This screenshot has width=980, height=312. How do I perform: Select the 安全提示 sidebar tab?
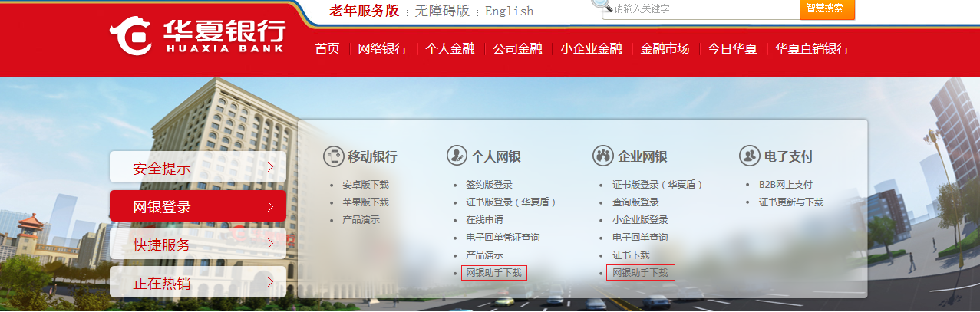point(198,167)
